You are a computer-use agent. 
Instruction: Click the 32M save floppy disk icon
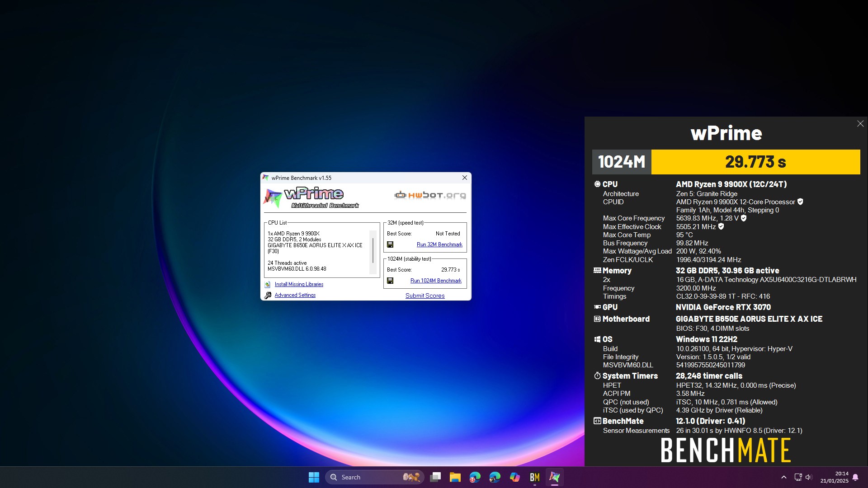(x=390, y=244)
